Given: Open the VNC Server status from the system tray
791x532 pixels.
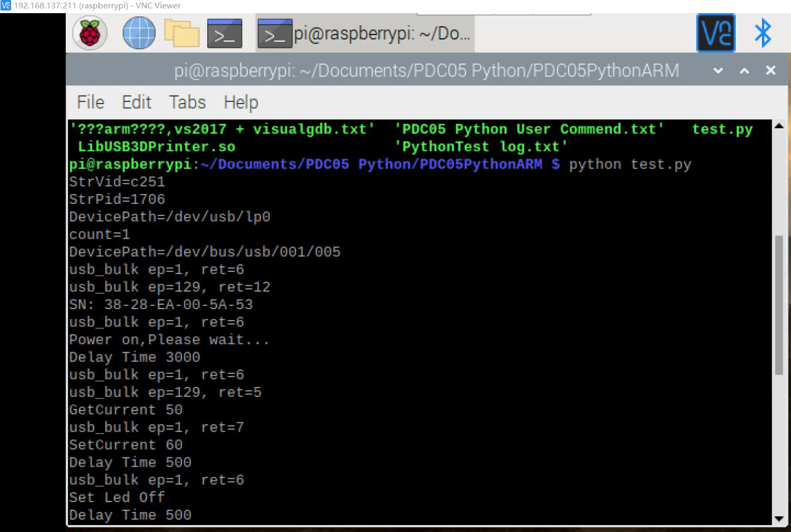Looking at the screenshot, I should [716, 33].
